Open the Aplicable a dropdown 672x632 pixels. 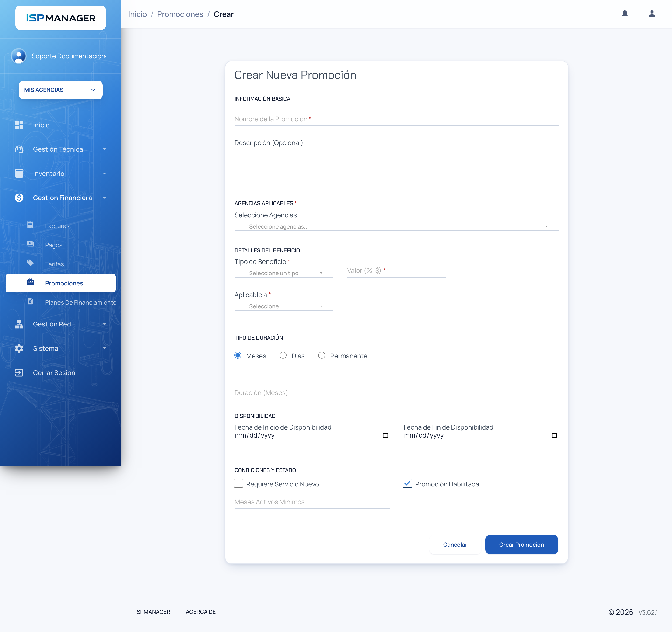pyautogui.click(x=283, y=306)
